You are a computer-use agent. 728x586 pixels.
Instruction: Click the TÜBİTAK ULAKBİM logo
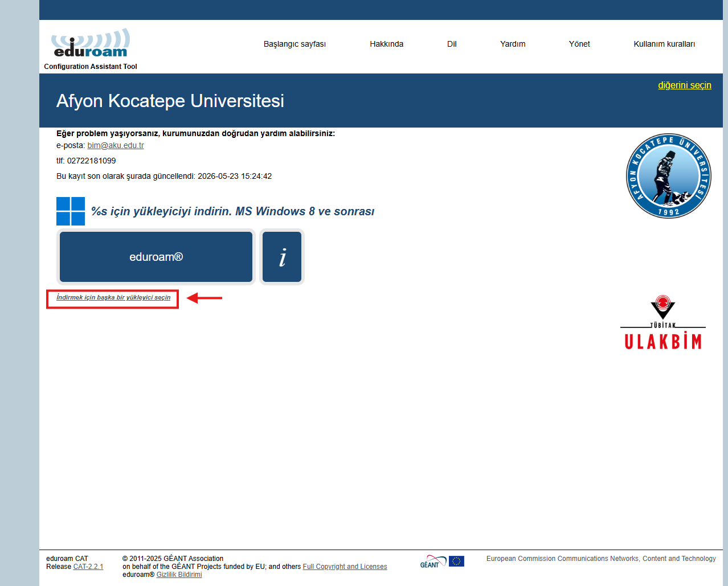pyautogui.click(x=663, y=322)
